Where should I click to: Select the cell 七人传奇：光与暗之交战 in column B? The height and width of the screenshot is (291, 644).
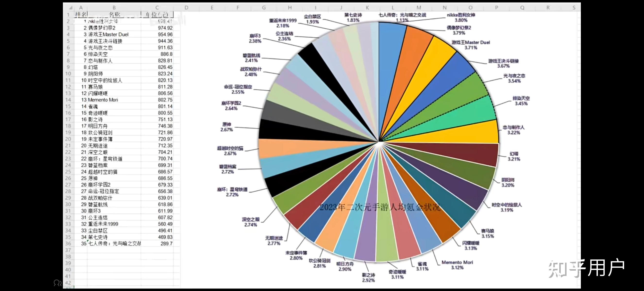pos(114,243)
